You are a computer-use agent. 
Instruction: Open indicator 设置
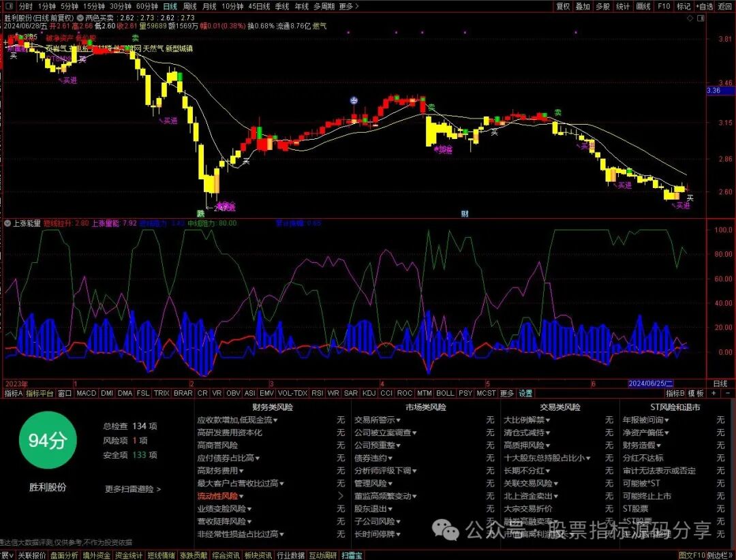(525, 393)
